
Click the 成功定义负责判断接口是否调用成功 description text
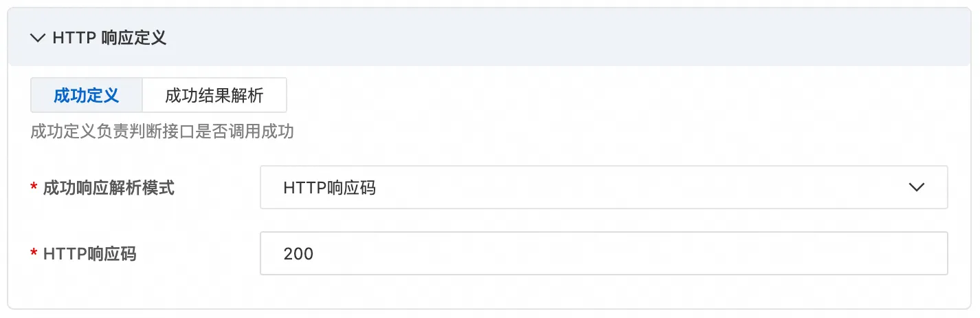coord(162,131)
